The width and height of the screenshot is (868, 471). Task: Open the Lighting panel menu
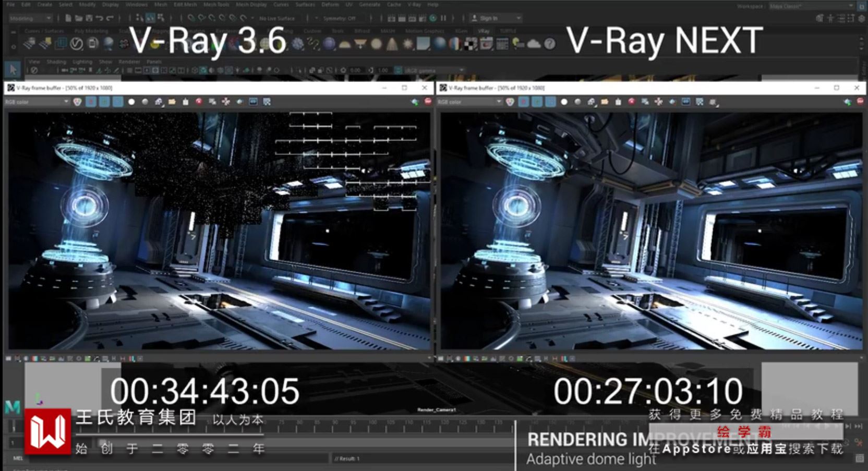click(82, 62)
